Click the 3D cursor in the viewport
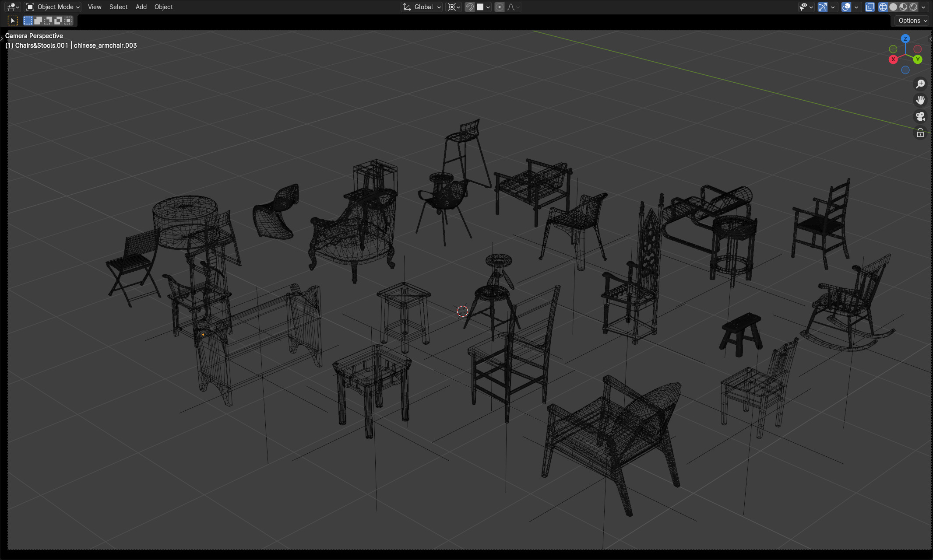Image resolution: width=933 pixels, height=560 pixels. pos(462,311)
